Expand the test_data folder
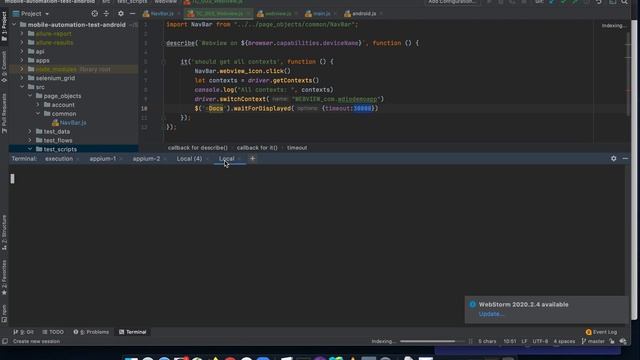The width and height of the screenshot is (640, 360). pyautogui.click(x=30, y=131)
